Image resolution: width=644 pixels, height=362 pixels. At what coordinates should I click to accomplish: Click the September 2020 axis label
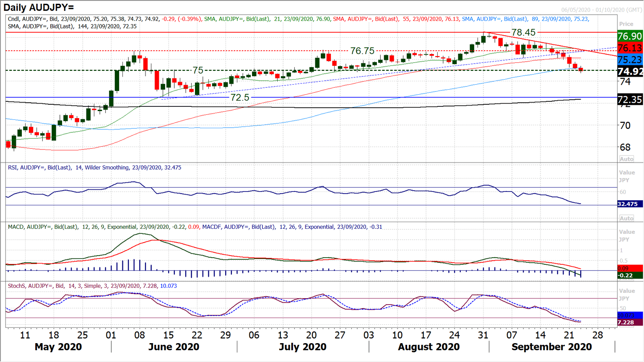[553, 347]
